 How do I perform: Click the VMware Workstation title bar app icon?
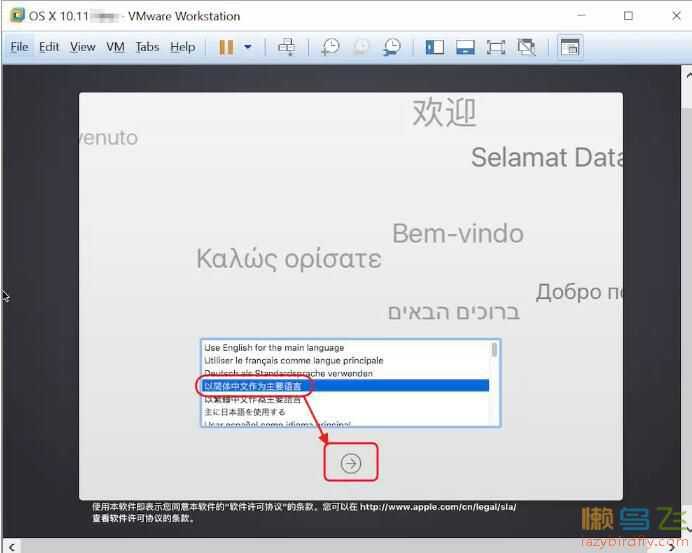[17, 15]
